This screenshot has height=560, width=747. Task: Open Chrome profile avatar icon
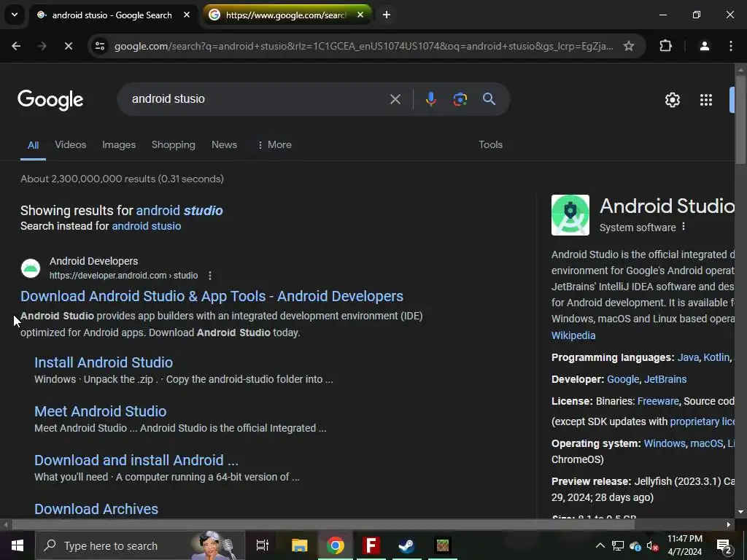point(704,46)
